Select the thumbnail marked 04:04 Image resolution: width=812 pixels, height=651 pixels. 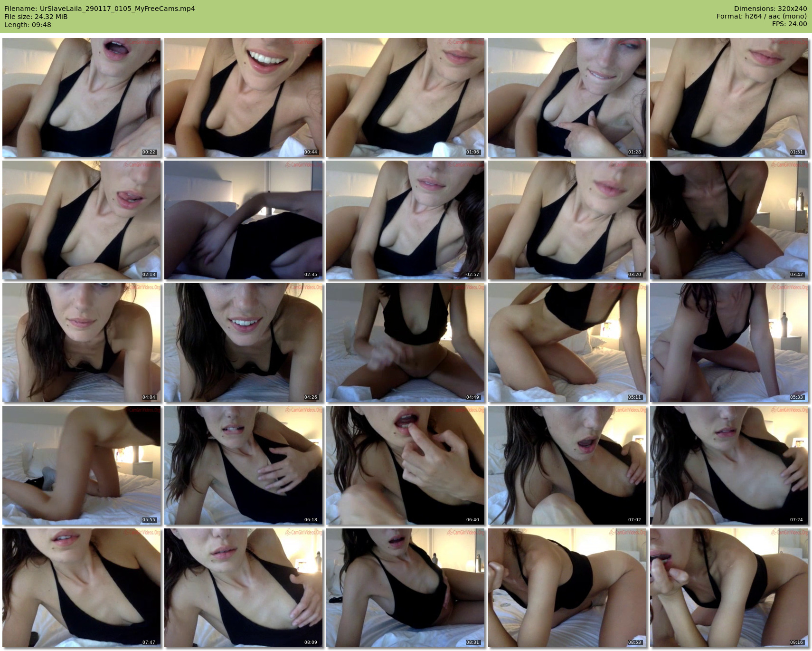click(82, 343)
